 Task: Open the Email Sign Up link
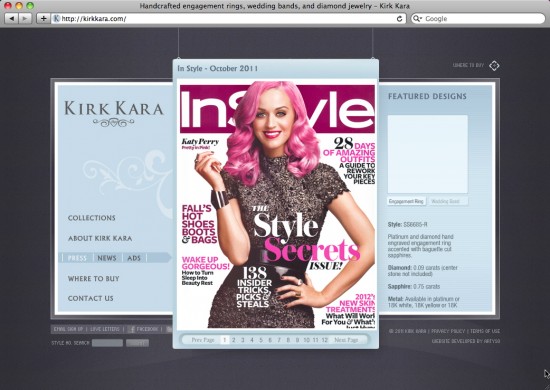tap(68, 329)
